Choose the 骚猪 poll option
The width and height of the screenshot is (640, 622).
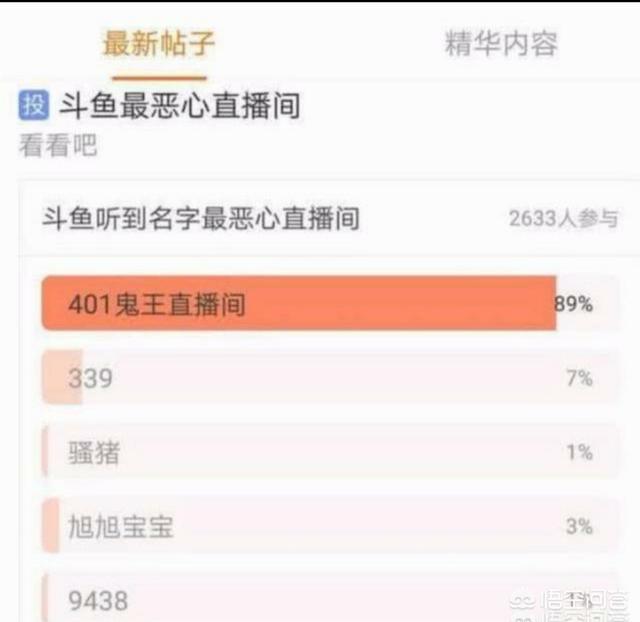coord(331,452)
